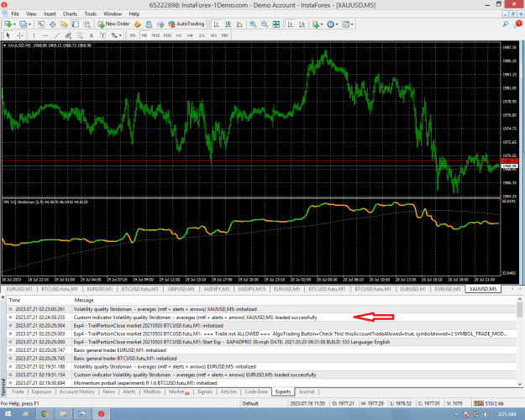This screenshot has width=525, height=420.
Task: Switch to H1 timeframe
Action: (x=179, y=35)
